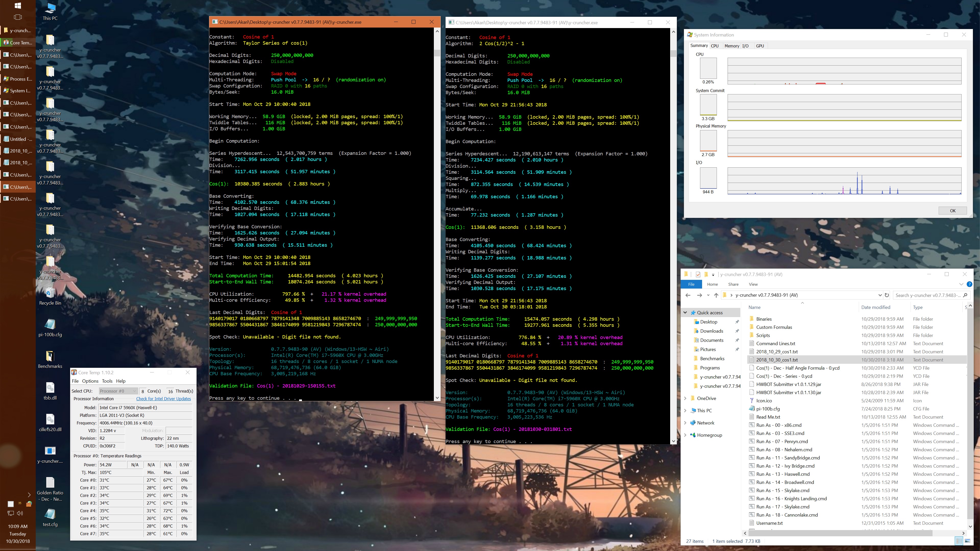Screen dimensions: 980x551
Task: Click Check for Intel Driver Updates link
Action: pos(164,398)
